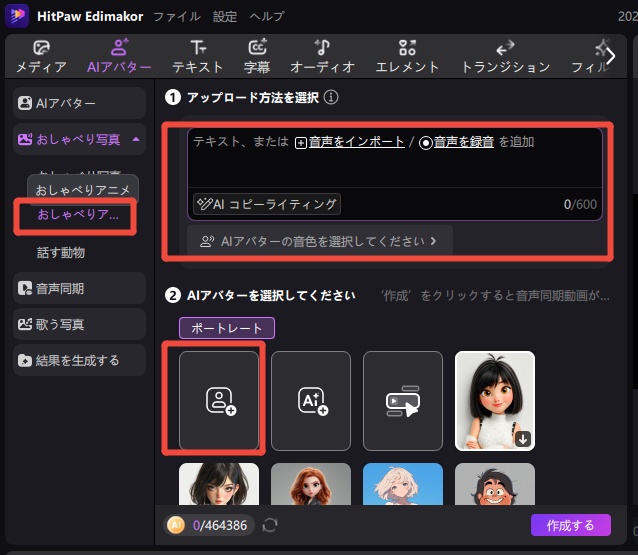Open the ヘルプ menu

[267, 16]
